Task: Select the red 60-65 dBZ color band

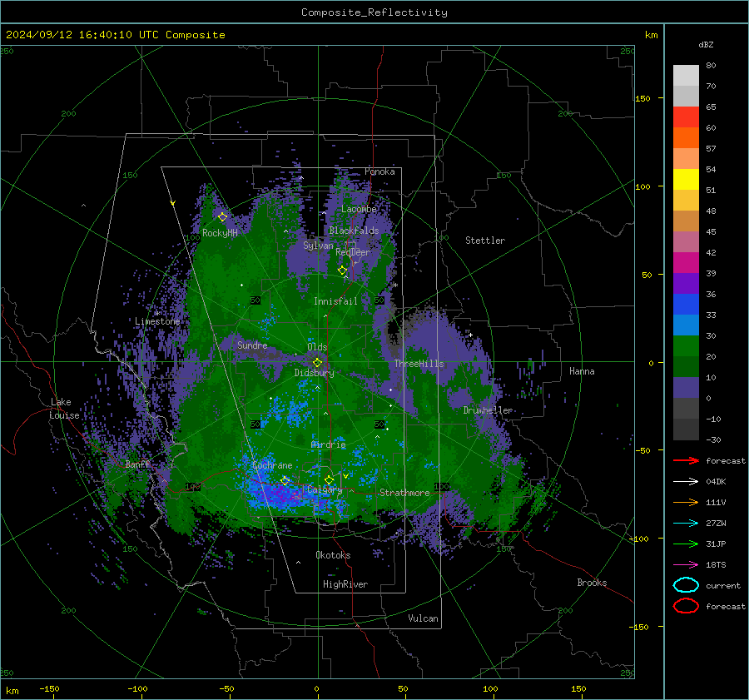Action: (x=686, y=117)
